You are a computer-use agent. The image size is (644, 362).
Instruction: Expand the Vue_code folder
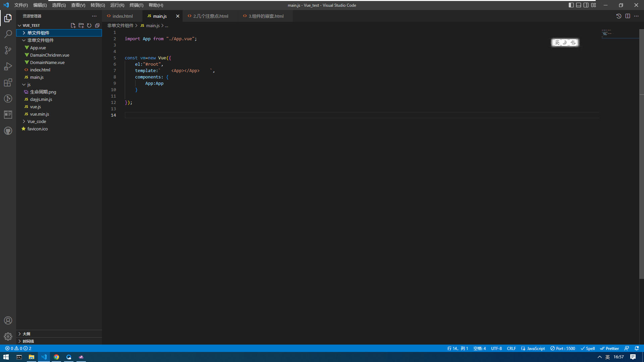[59, 121]
